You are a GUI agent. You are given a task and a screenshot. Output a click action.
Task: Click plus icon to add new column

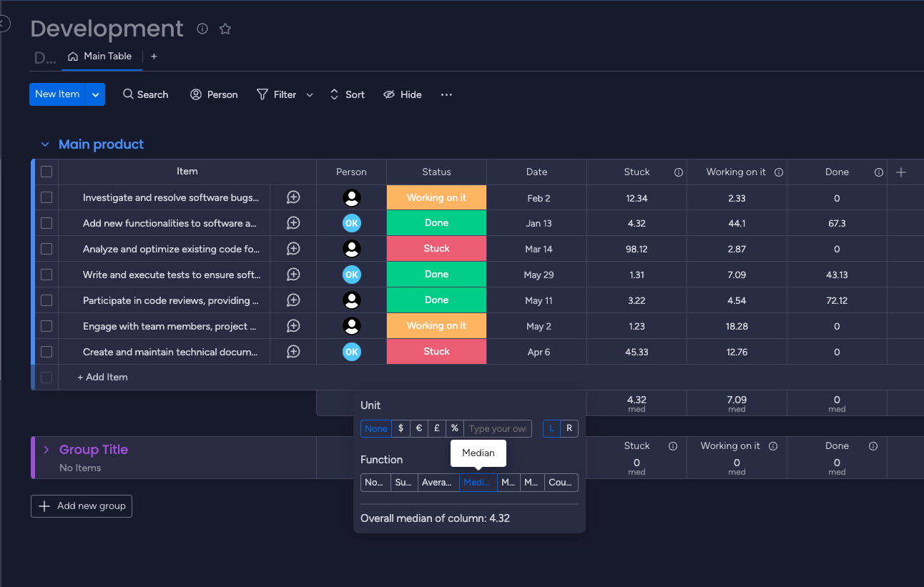[x=901, y=172]
